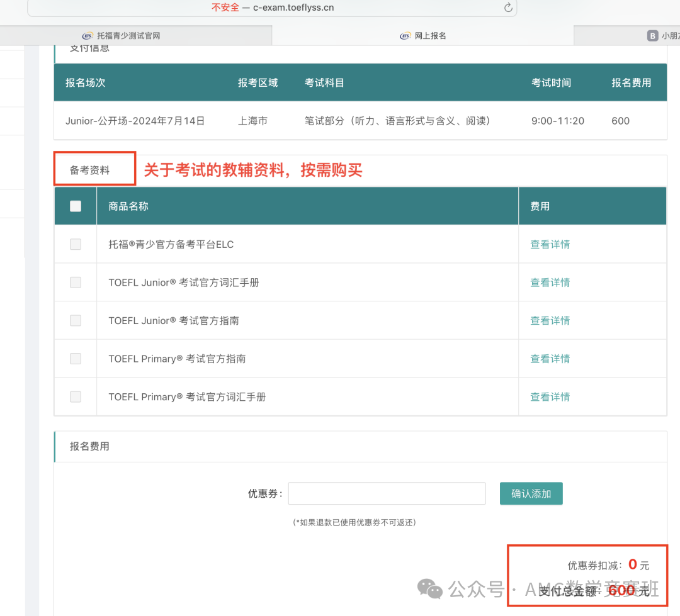This screenshot has width=680, height=616.
Task: Open 查看详情 for TOEFL Junior 考试官方词汇手册
Action: pos(550,283)
